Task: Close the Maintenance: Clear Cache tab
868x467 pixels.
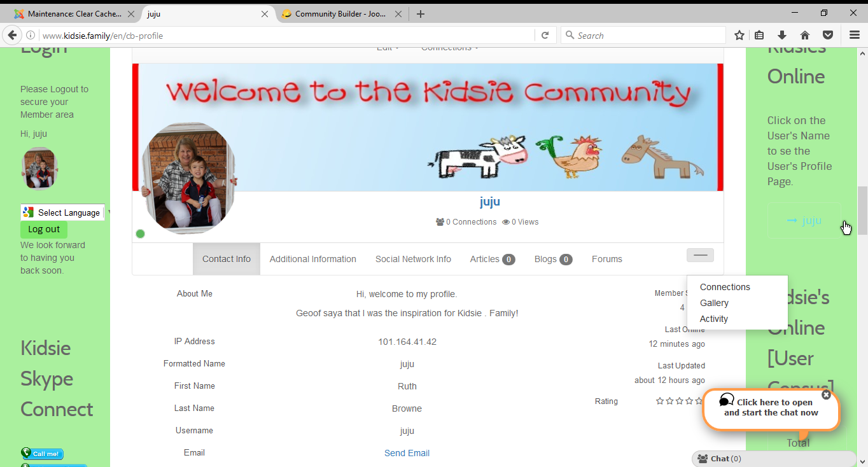Action: pos(131,14)
